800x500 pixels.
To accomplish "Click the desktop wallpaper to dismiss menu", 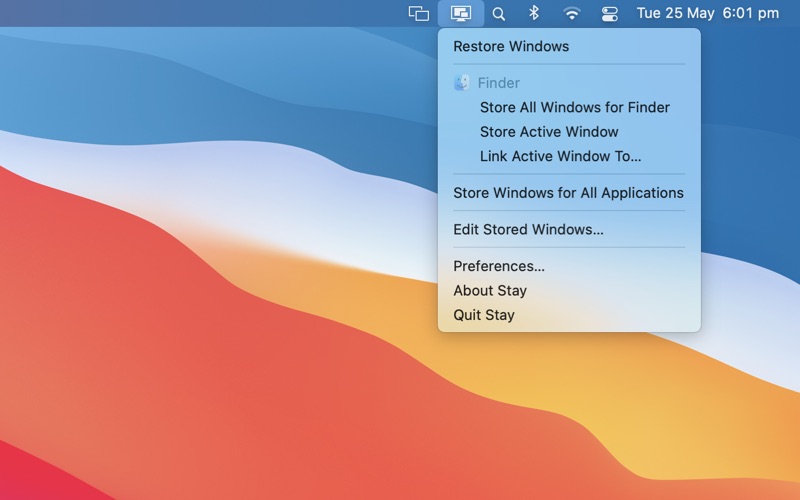I will (200, 300).
